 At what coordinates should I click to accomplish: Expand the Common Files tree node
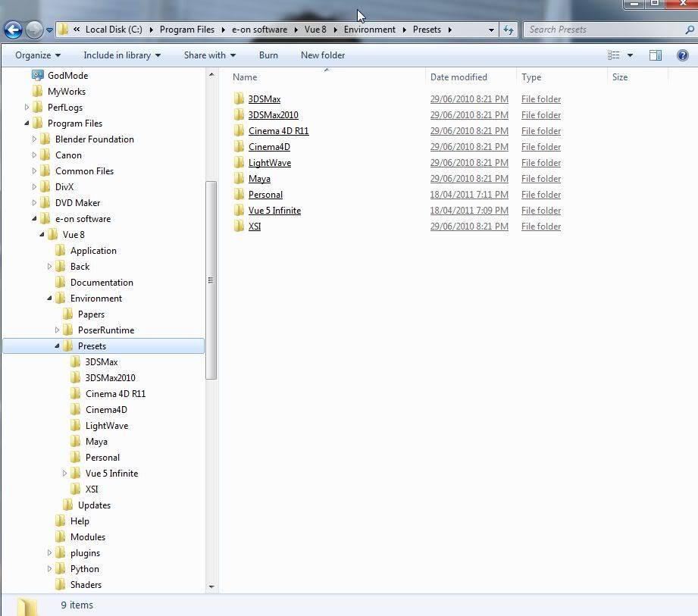[x=34, y=171]
